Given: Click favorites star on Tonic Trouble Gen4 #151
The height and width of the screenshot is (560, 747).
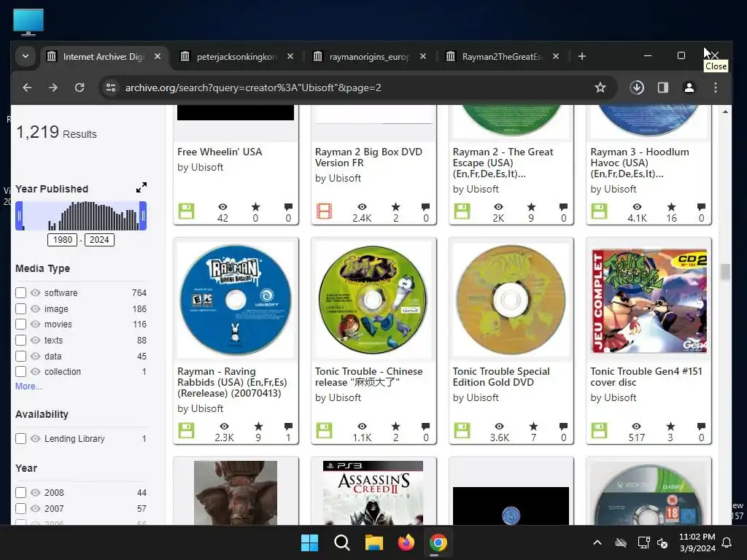Looking at the screenshot, I should tap(670, 426).
